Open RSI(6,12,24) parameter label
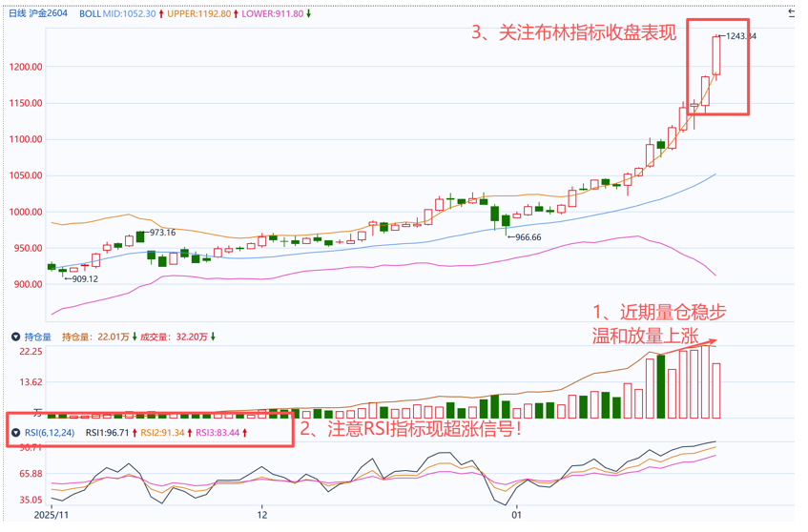The image size is (808, 532). [50, 433]
